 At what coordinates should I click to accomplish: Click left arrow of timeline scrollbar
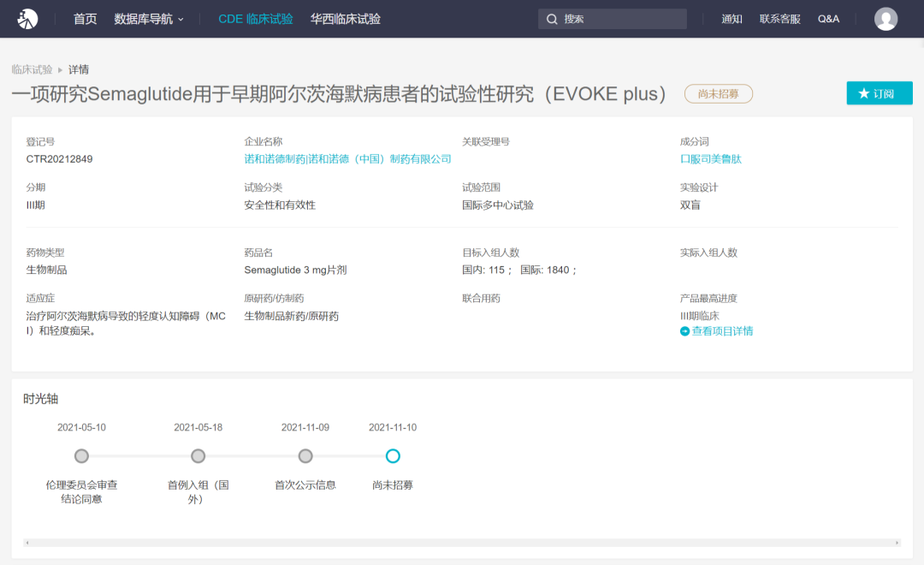pos(27,543)
